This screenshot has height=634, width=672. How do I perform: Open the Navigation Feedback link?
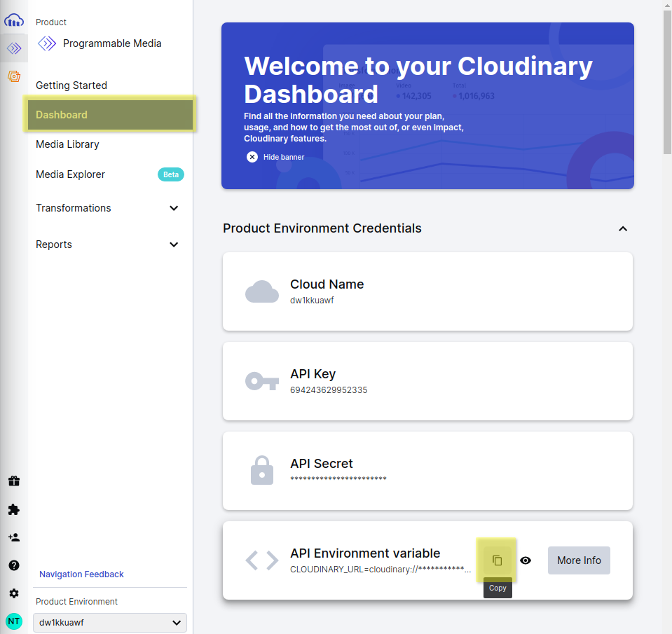tap(81, 574)
